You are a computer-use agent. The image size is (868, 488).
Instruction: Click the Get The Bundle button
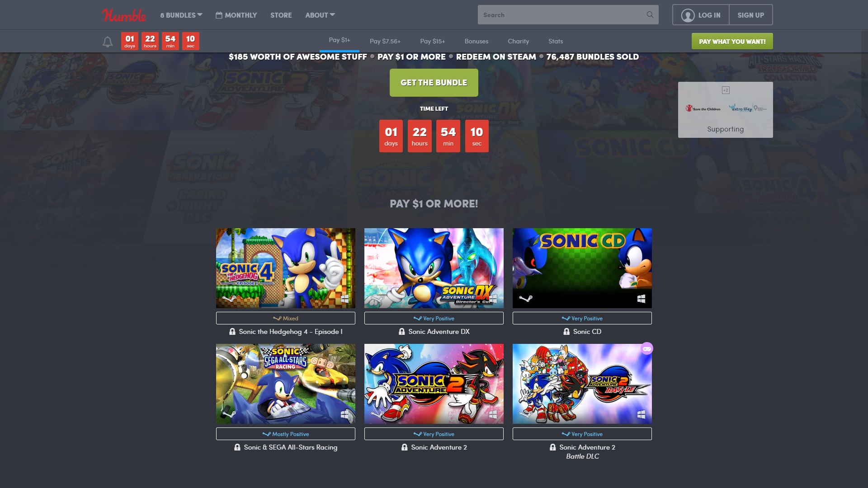pos(434,83)
